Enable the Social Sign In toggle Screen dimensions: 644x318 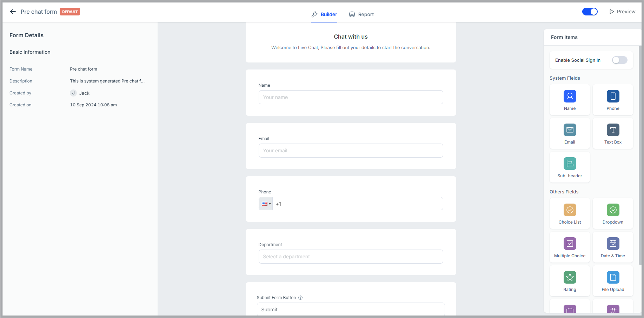pos(619,60)
